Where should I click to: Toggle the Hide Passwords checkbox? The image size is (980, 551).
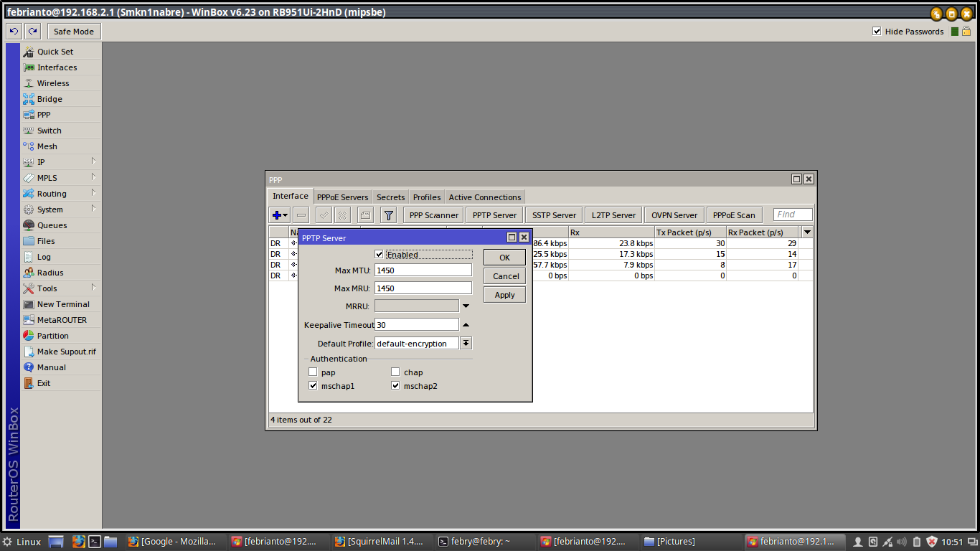pos(877,31)
